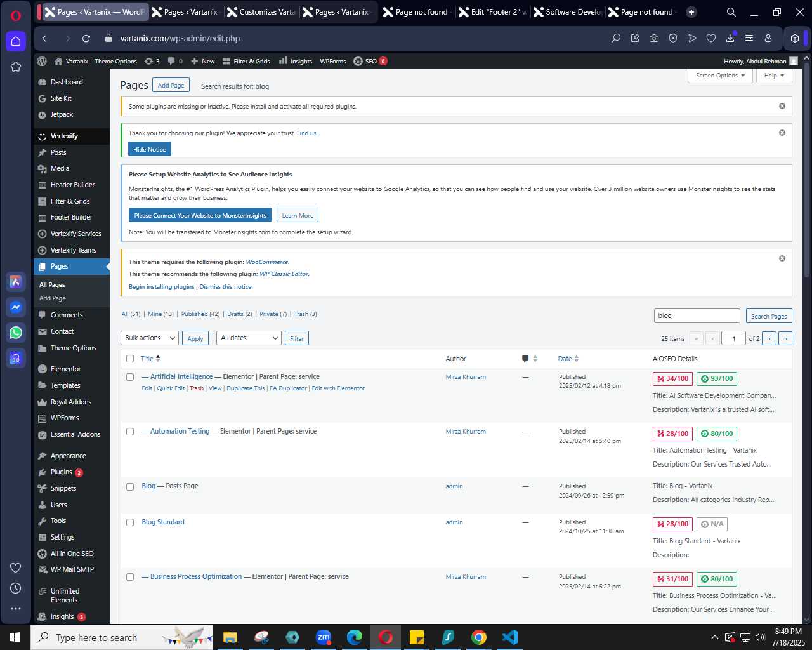812x650 pixels.
Task: Toggle the select-all pages checkbox
Action: click(x=130, y=359)
